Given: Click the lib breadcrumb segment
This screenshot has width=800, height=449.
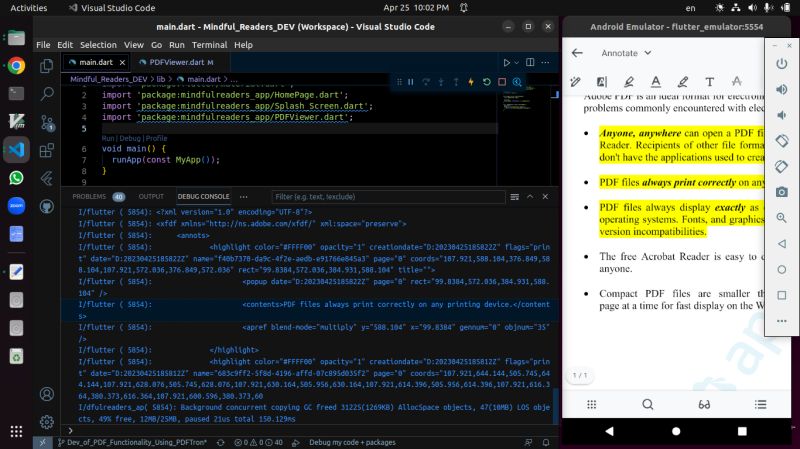Looking at the screenshot, I should (x=161, y=79).
